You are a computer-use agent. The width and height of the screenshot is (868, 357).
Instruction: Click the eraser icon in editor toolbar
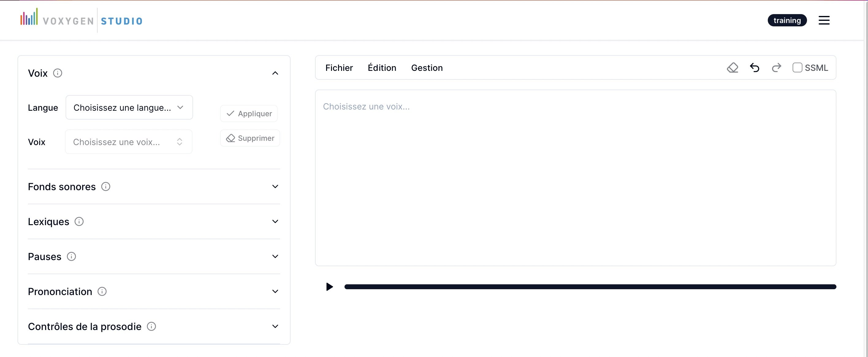(x=732, y=68)
